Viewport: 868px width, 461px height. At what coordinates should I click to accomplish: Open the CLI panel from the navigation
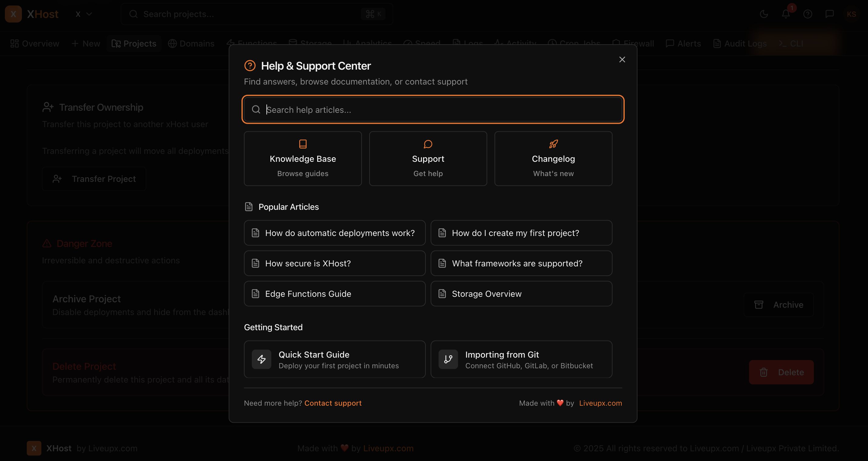791,43
